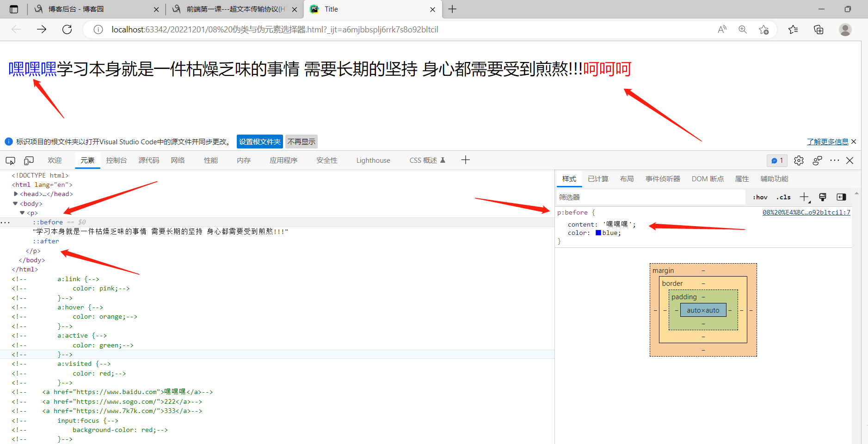Open the 欢迎 DevTools tab
The height and width of the screenshot is (444, 868).
coord(55,160)
